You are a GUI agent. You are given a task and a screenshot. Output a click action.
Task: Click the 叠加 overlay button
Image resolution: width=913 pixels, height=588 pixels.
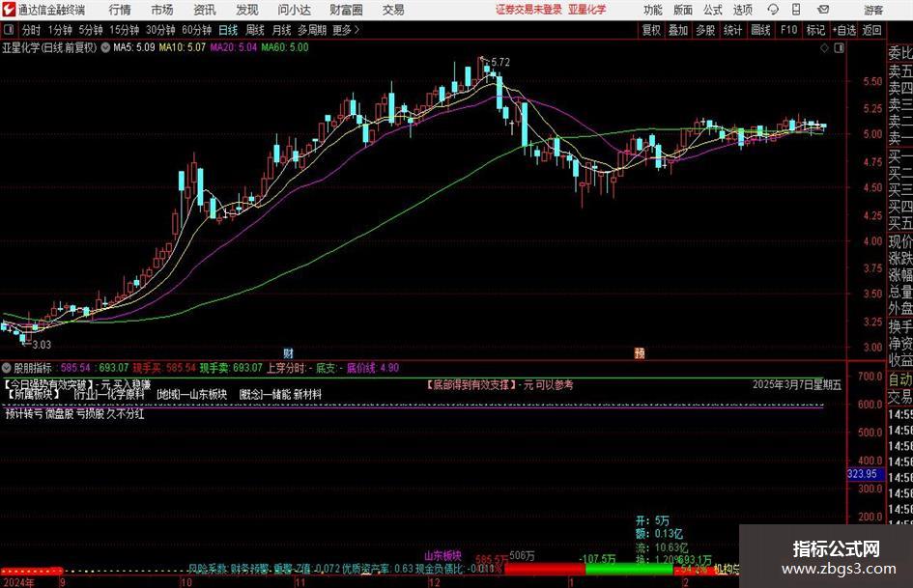678,30
